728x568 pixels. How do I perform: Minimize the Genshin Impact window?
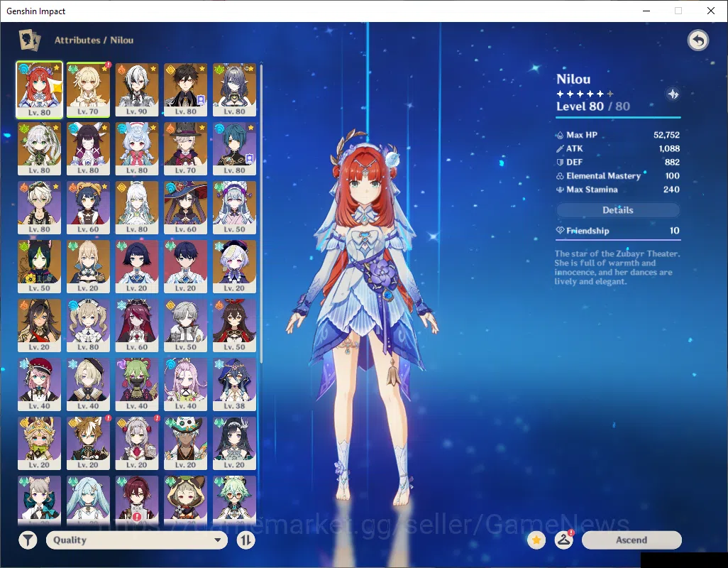[x=646, y=11]
